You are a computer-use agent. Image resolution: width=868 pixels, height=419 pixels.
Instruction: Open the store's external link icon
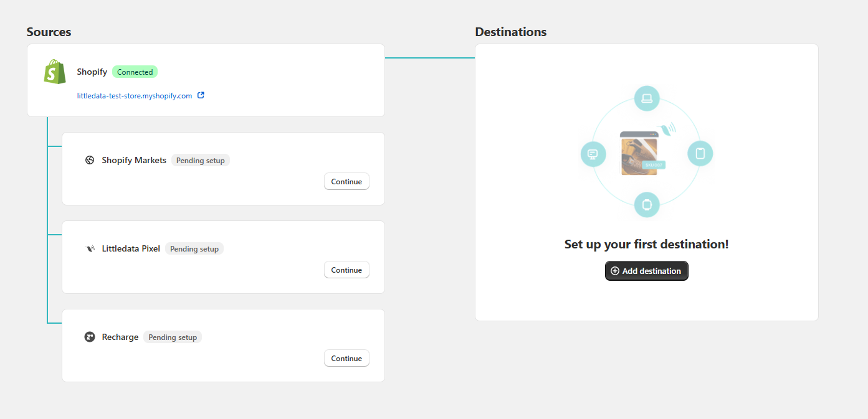201,96
